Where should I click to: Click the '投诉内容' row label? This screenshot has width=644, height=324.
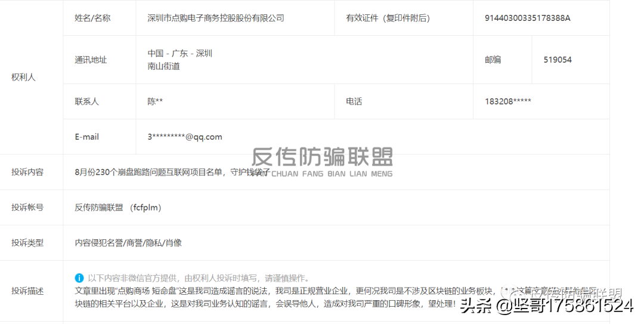click(x=27, y=172)
